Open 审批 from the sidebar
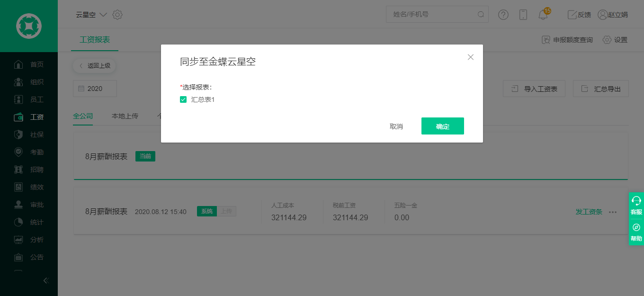644x296 pixels. pyautogui.click(x=29, y=205)
